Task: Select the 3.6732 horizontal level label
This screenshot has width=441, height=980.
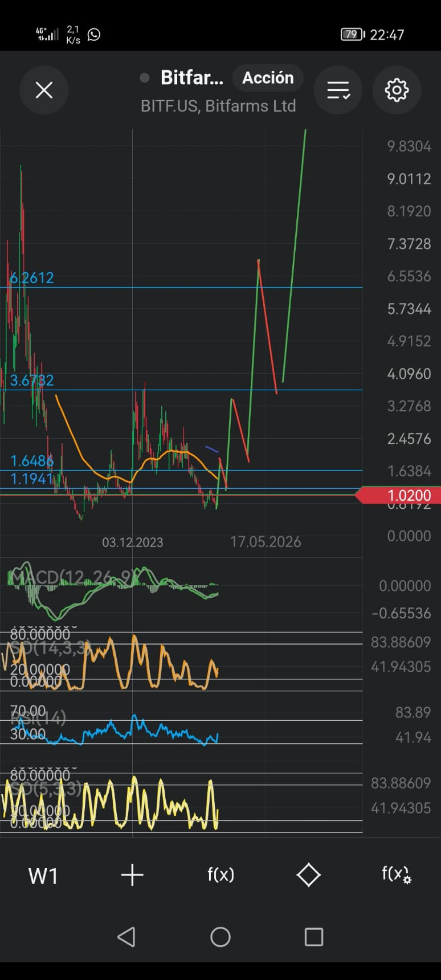Action: 32,381
